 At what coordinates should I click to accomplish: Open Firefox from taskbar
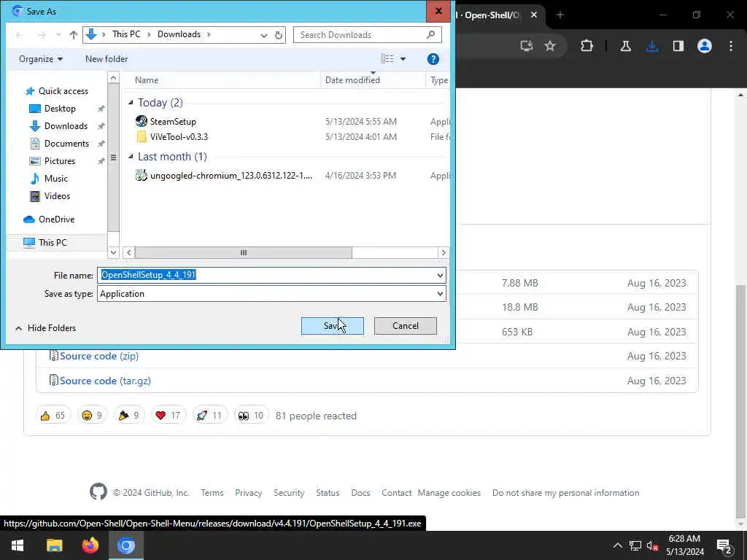click(x=90, y=545)
